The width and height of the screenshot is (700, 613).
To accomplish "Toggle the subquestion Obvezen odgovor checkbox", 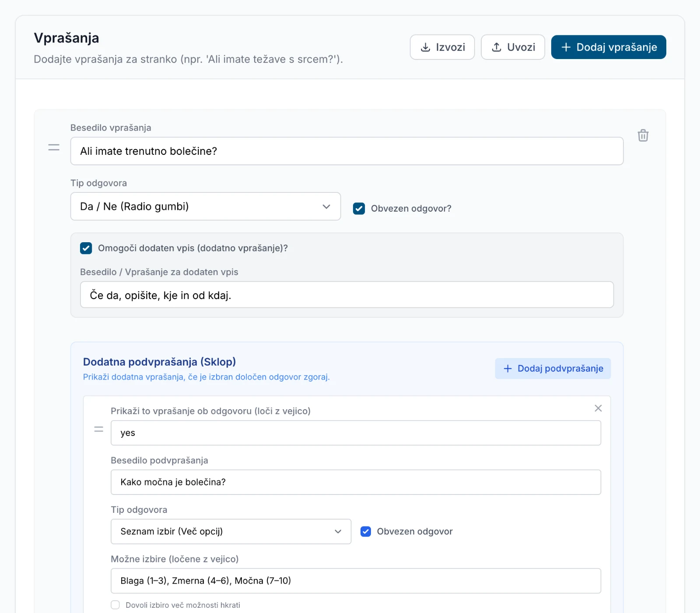I will pyautogui.click(x=366, y=531).
